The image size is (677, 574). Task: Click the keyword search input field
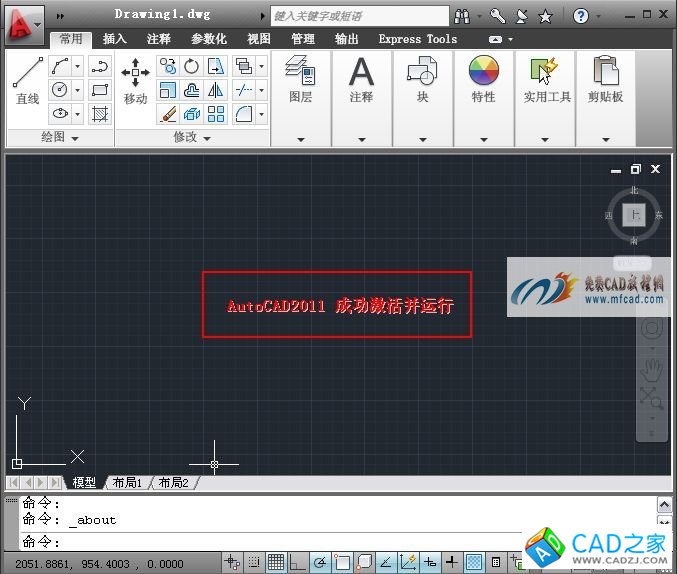point(360,16)
